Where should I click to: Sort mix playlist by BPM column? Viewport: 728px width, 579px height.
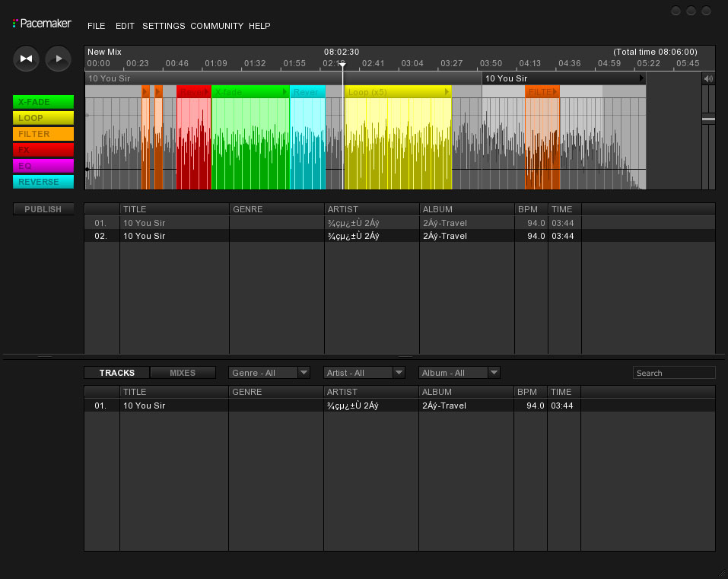click(x=531, y=209)
